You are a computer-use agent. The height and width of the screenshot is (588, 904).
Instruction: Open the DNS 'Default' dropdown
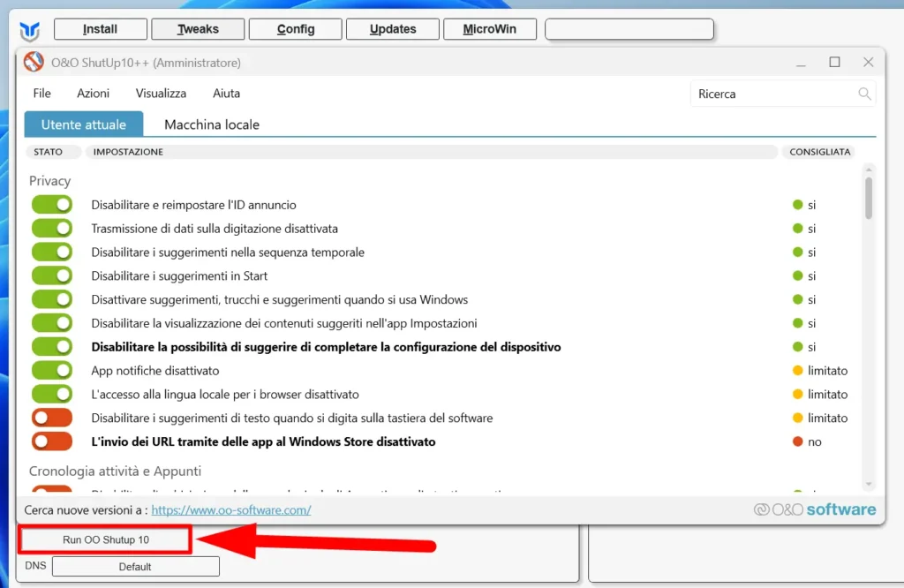[x=135, y=567]
